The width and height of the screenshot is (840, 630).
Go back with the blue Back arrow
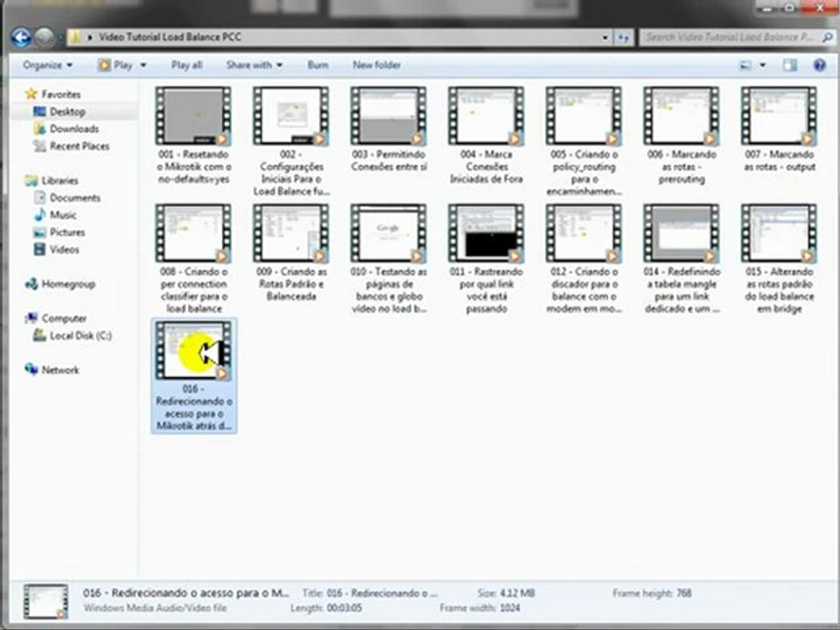pyautogui.click(x=21, y=38)
